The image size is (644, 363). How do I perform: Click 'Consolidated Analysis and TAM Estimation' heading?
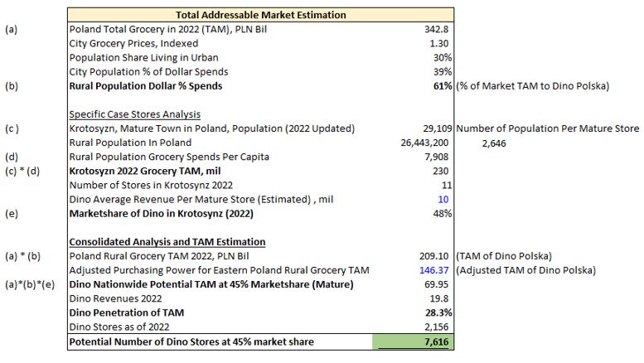167,242
